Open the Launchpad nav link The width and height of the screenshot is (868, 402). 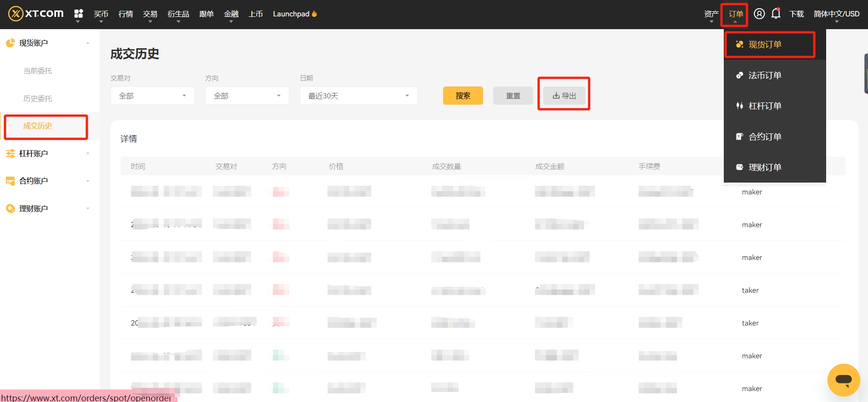[x=295, y=14]
